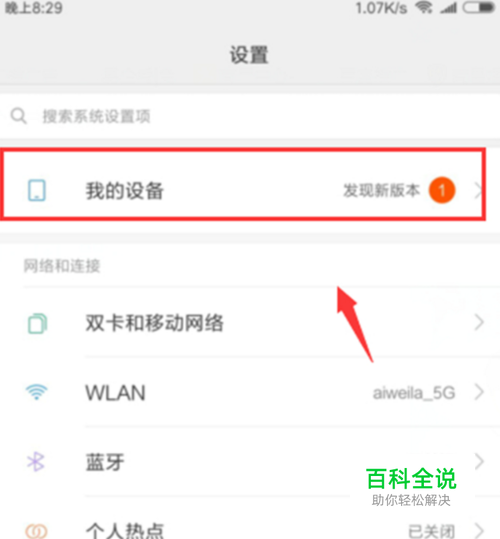
Task: Open chevron on WLAN row
Action: (x=479, y=392)
